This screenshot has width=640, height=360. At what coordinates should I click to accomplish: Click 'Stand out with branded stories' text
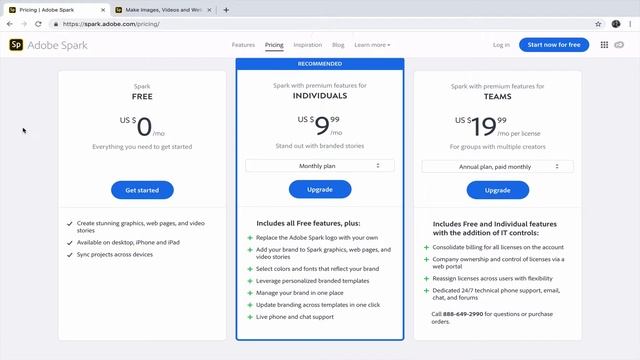[x=320, y=146]
